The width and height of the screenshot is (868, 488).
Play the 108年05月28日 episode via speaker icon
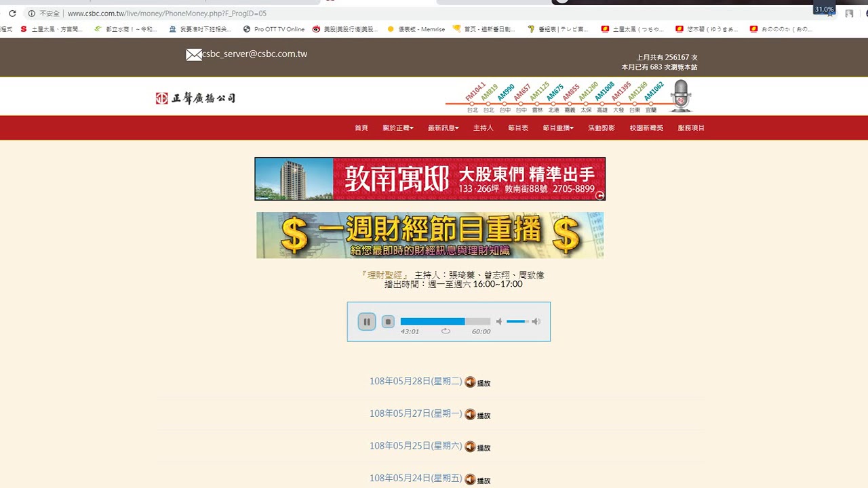pyautogui.click(x=470, y=382)
